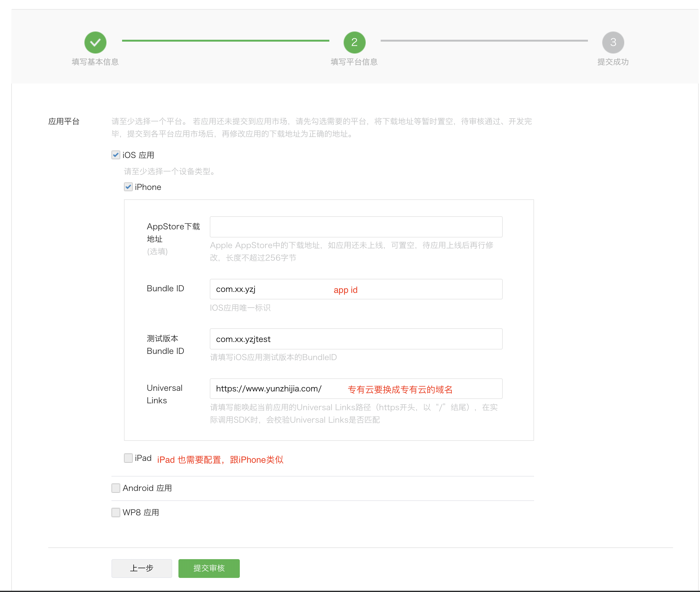Uncheck the iPhone device checkbox
Image resolution: width=700 pixels, height=592 pixels.
(128, 187)
